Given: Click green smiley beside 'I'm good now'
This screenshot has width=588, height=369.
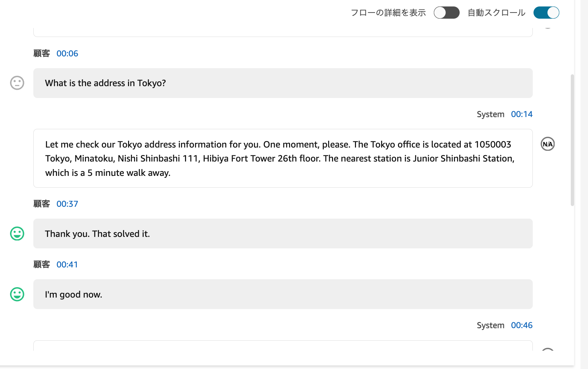Looking at the screenshot, I should click(x=17, y=294).
